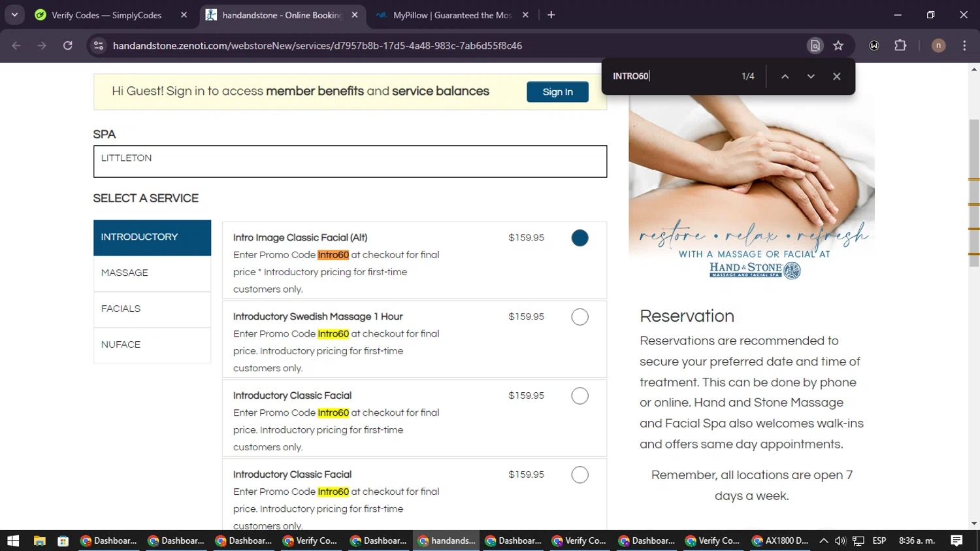
Task: Open AX1800 D... Chrome window in taskbar
Action: [x=780, y=541]
